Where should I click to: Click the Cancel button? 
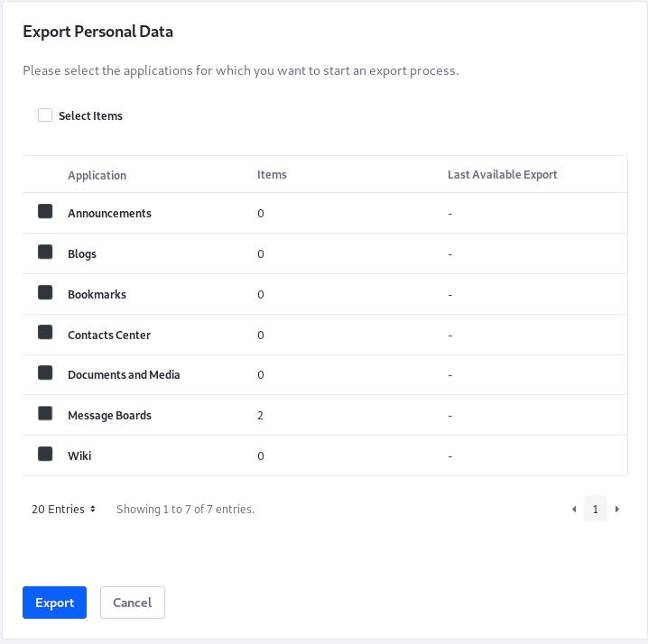pyautogui.click(x=133, y=603)
